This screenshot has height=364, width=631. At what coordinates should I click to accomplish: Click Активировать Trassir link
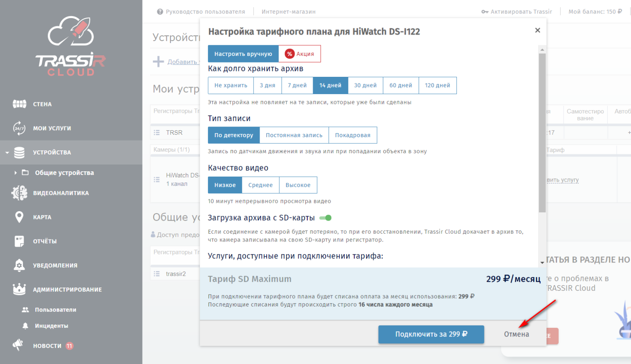pyautogui.click(x=521, y=12)
